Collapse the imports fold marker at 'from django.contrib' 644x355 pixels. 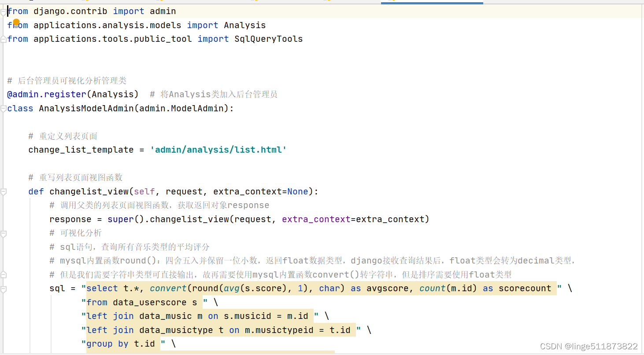tap(4, 12)
